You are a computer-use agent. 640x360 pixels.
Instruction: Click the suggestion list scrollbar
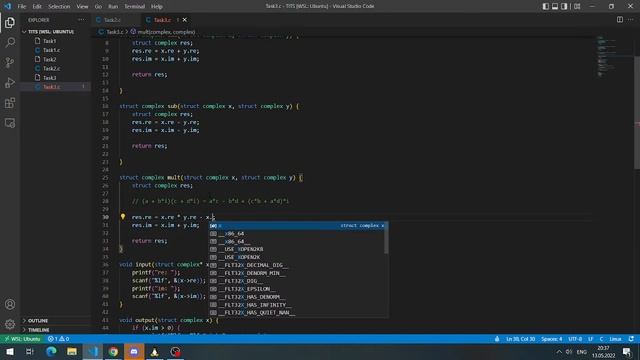coord(386,238)
